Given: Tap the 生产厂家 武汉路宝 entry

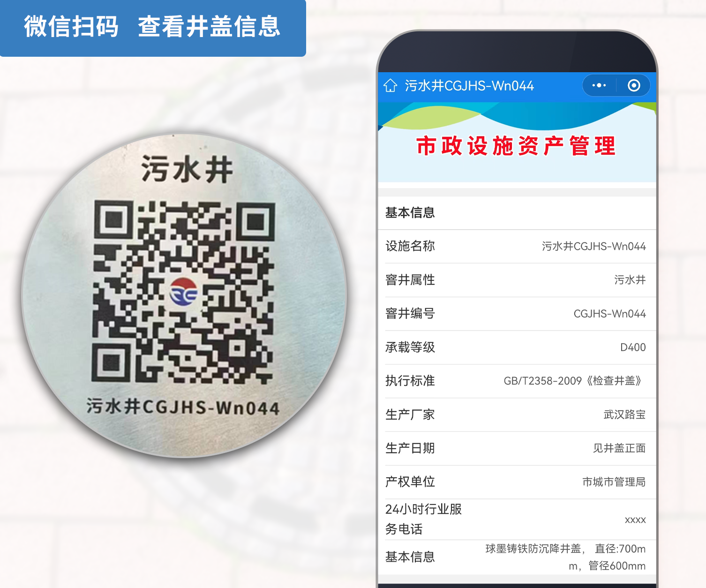Looking at the screenshot, I should coord(624,415).
